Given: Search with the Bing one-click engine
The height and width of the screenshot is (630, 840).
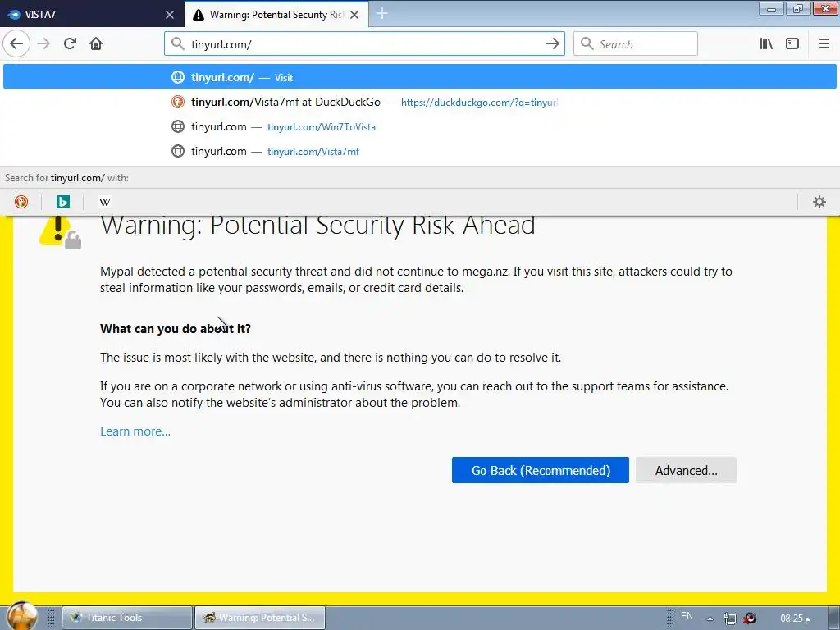Looking at the screenshot, I should tap(62, 202).
